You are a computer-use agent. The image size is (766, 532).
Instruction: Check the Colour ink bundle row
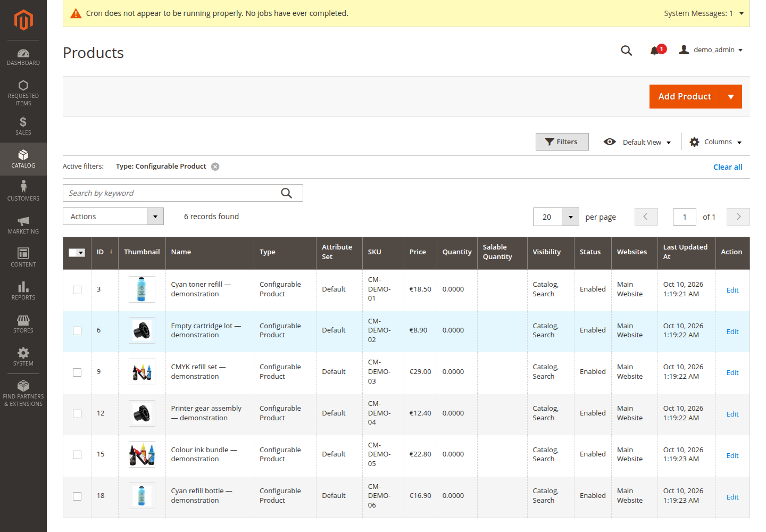77,455
